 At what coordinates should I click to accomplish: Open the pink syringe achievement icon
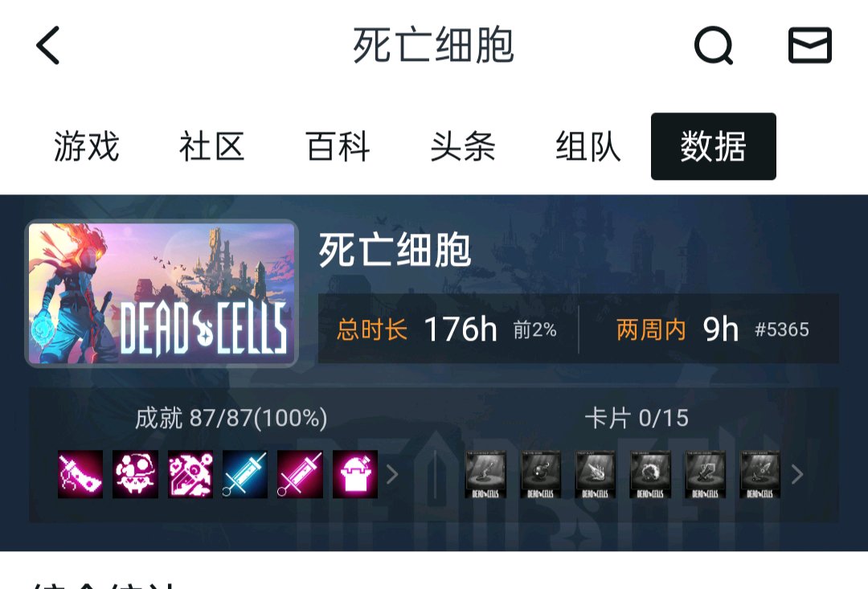[x=300, y=474]
